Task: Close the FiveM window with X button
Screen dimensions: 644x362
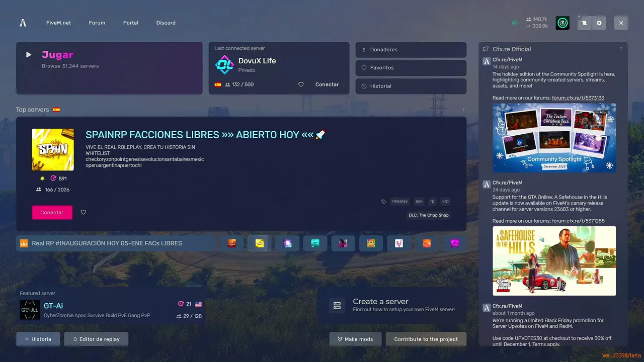Action: tap(621, 23)
